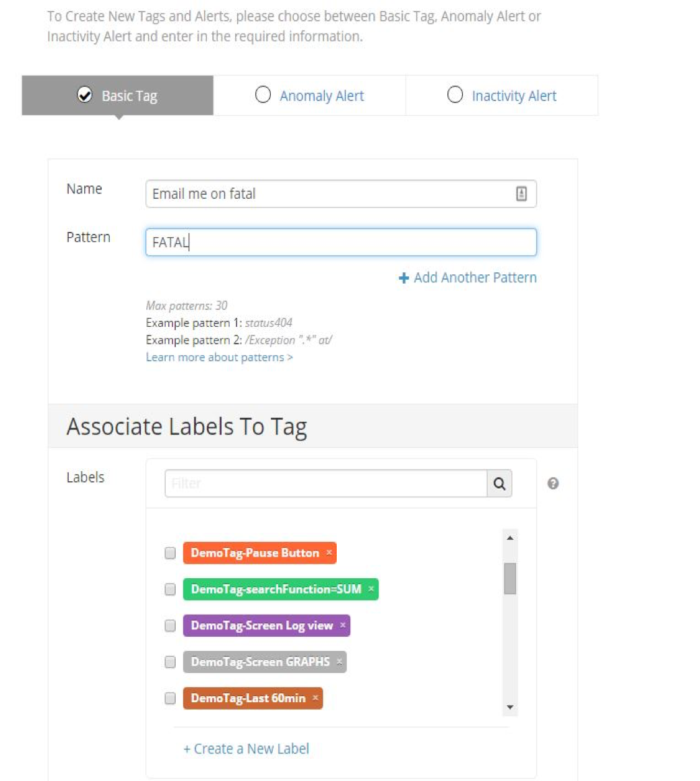This screenshot has width=700, height=781.
Task: Remove the DemoTag-Pause Button label via x
Action: point(329,553)
